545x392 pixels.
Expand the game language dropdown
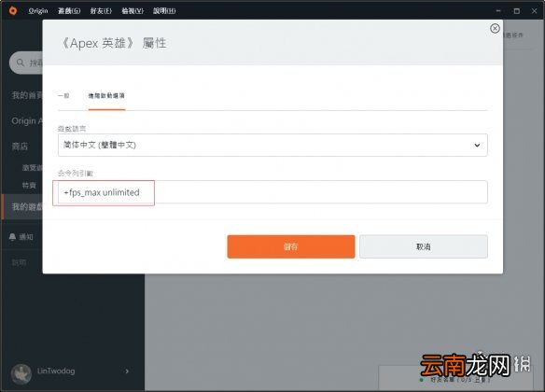click(272, 145)
